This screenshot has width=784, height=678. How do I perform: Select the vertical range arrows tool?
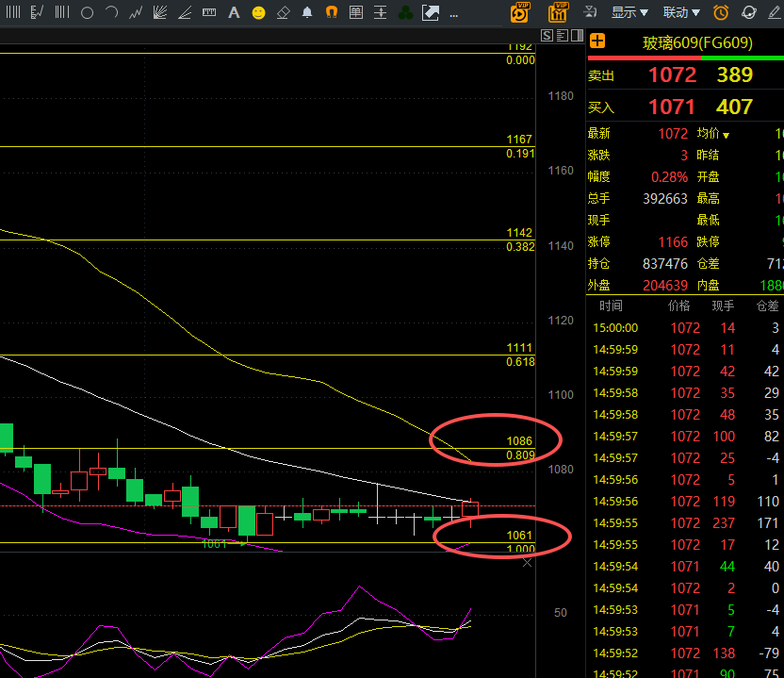click(381, 12)
